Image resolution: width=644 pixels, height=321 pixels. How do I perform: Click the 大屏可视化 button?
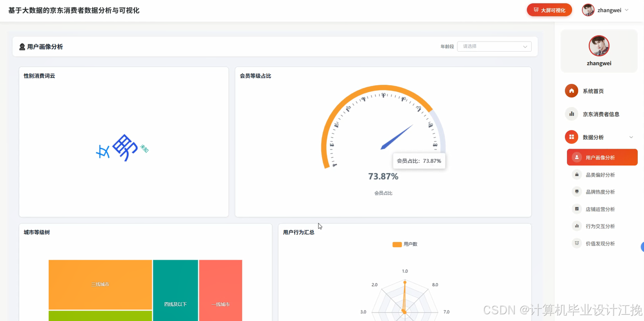coord(549,10)
